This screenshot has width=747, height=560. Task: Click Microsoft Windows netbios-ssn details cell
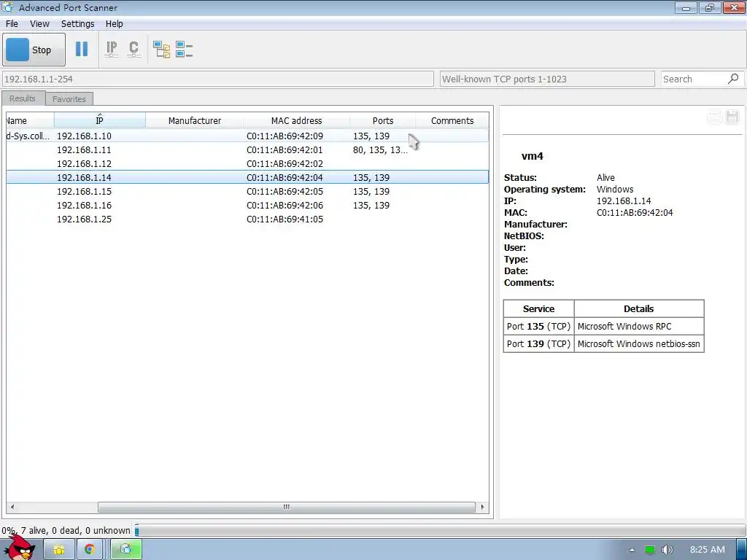(639, 344)
